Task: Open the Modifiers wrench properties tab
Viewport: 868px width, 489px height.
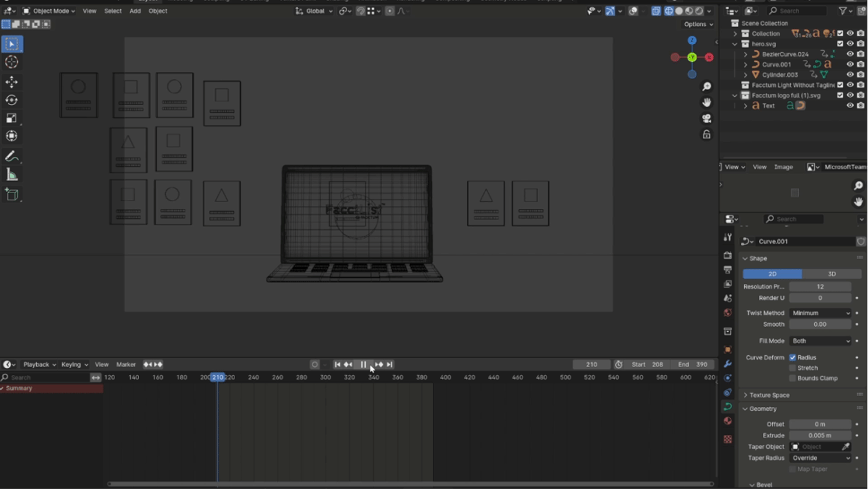Action: tap(728, 364)
